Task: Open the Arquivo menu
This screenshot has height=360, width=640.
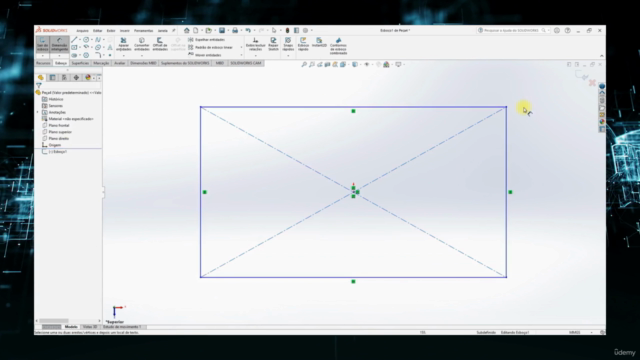Action: point(82,31)
